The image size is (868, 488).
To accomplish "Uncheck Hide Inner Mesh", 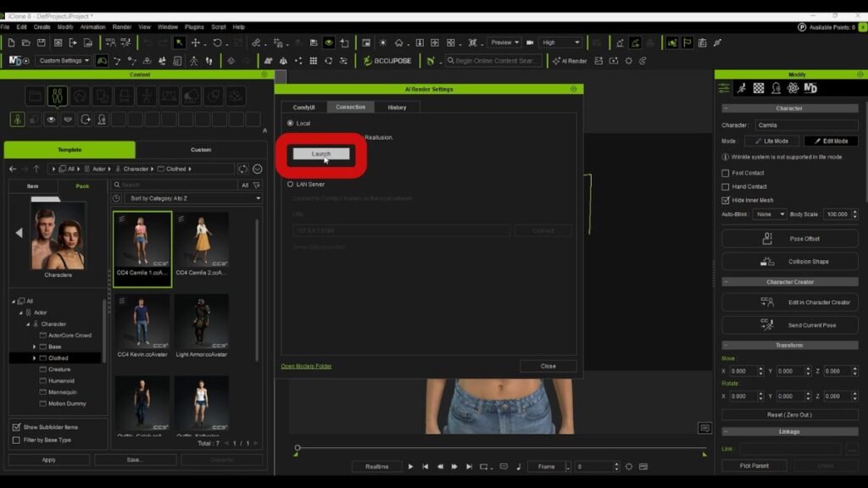I will pos(726,200).
